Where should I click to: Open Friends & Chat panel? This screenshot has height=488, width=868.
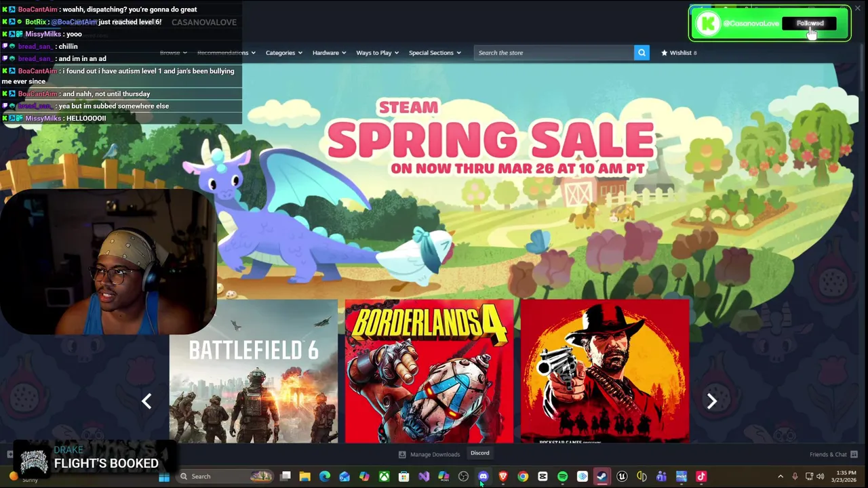pos(833,455)
